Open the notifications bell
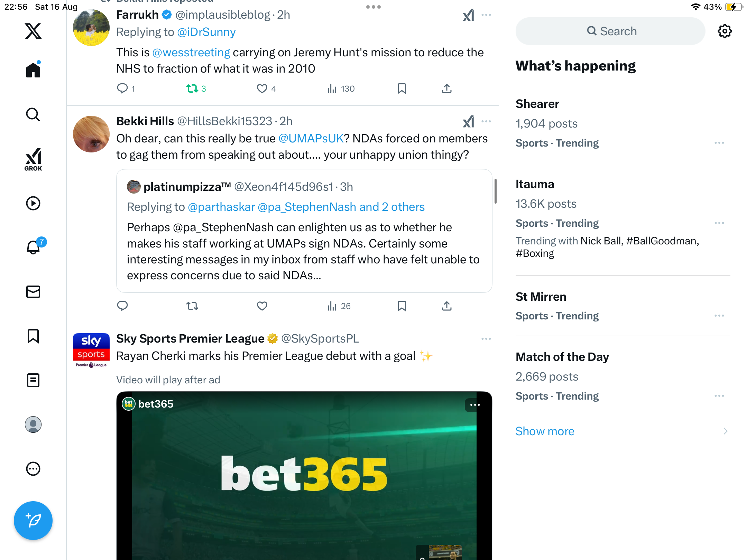 (34, 247)
